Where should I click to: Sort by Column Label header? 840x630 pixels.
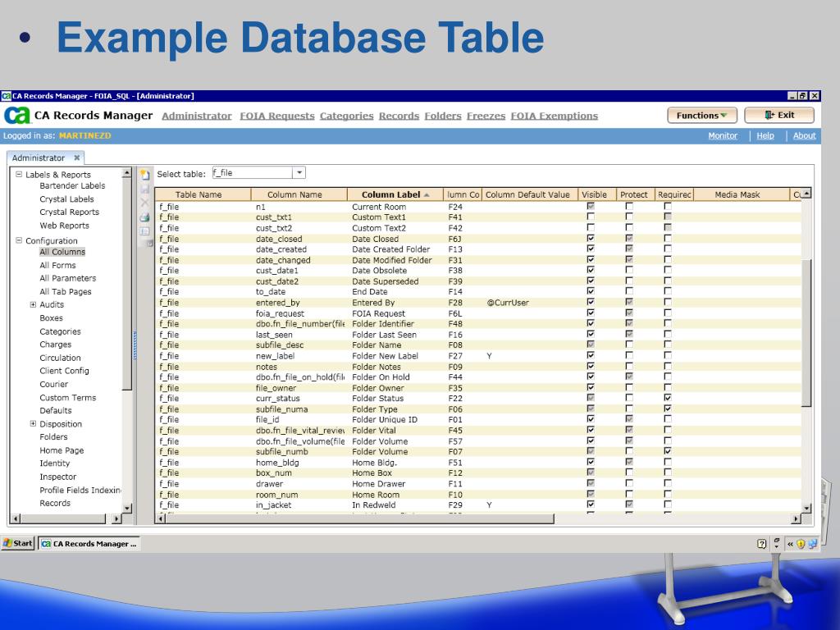(x=395, y=194)
